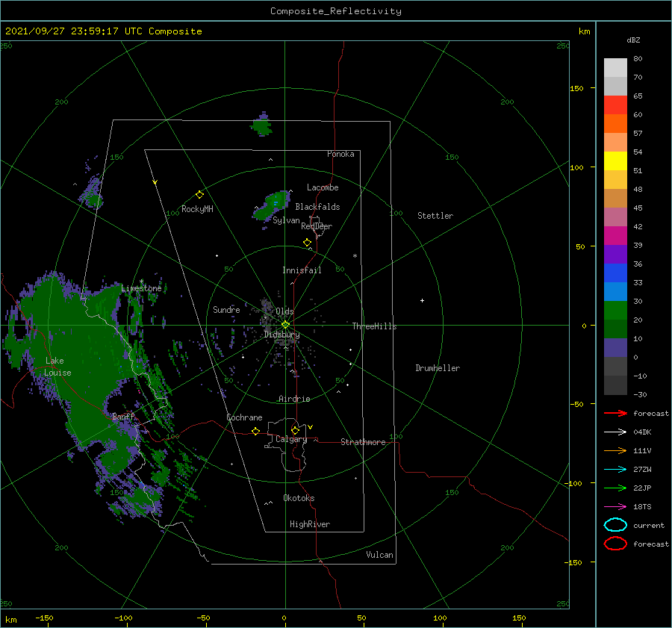
Task: Click the cyan 27ZW arrow in legend
Action: [615, 470]
